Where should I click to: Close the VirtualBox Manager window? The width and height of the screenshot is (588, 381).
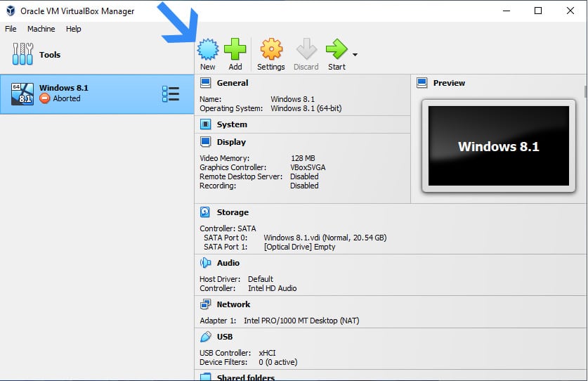pyautogui.click(x=570, y=11)
